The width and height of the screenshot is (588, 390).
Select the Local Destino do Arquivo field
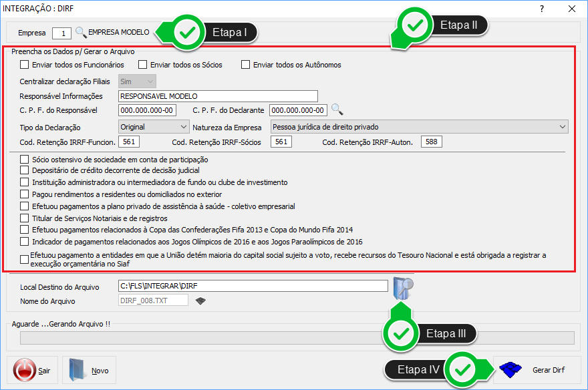[253, 286]
